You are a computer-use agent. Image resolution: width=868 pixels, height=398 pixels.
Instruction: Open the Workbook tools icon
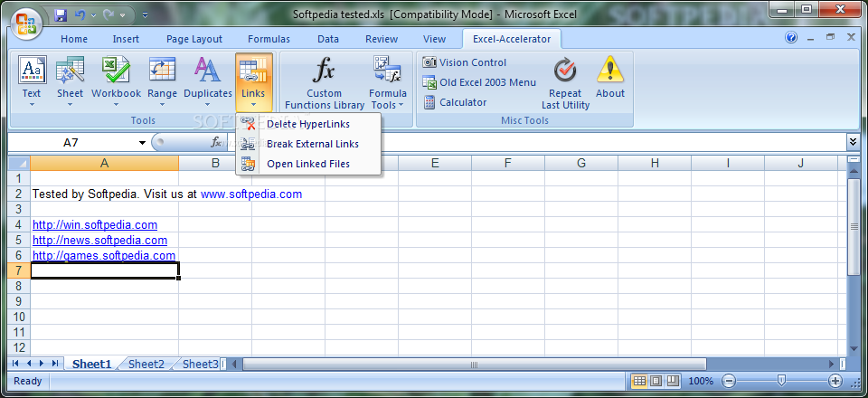(x=117, y=82)
